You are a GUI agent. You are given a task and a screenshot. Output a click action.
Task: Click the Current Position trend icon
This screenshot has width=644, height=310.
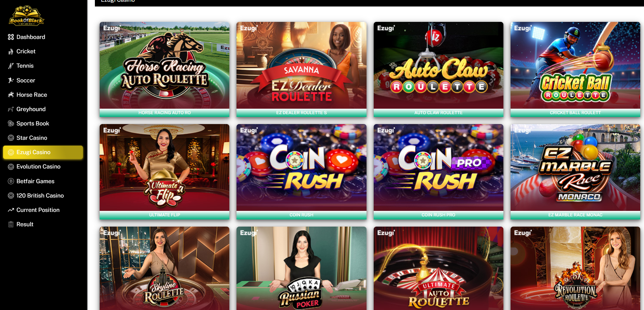click(11, 210)
